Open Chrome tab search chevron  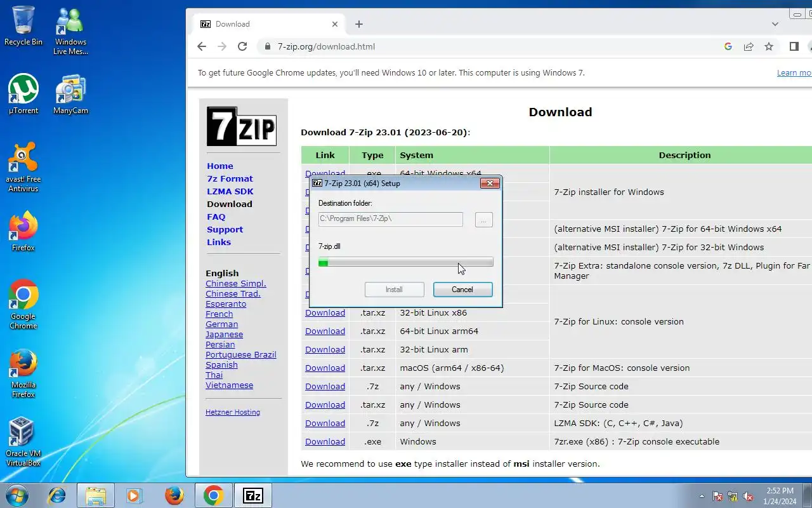[775, 24]
